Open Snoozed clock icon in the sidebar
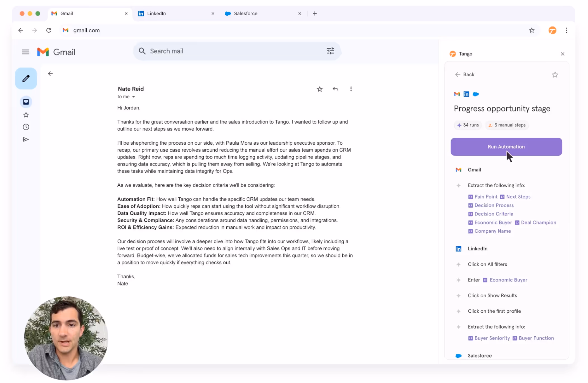This screenshot has height=383, width=588. [x=26, y=127]
